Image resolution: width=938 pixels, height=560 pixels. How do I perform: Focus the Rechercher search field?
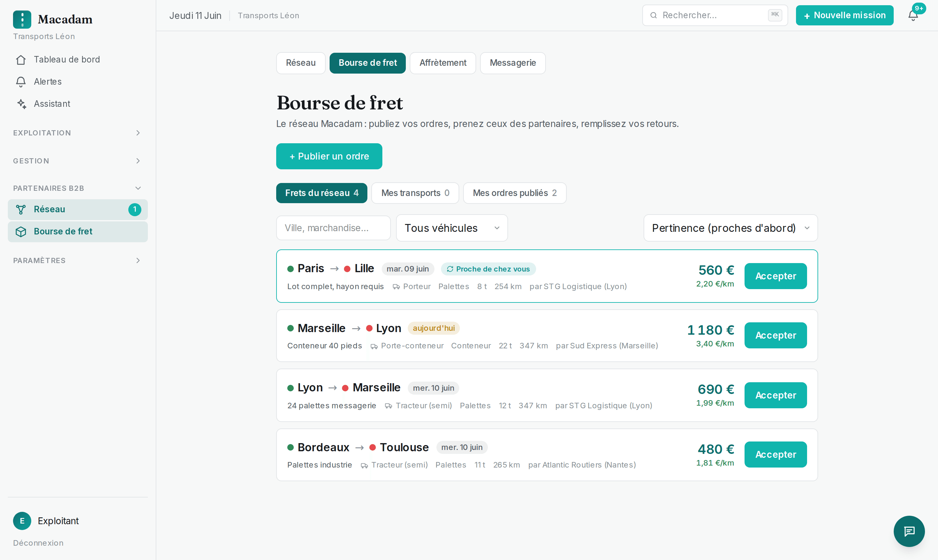point(715,15)
